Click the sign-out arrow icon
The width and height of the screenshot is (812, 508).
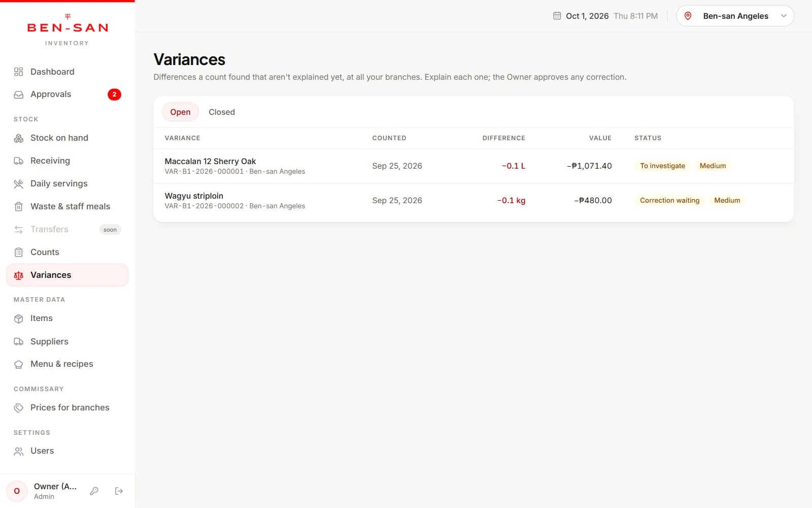[x=119, y=491]
